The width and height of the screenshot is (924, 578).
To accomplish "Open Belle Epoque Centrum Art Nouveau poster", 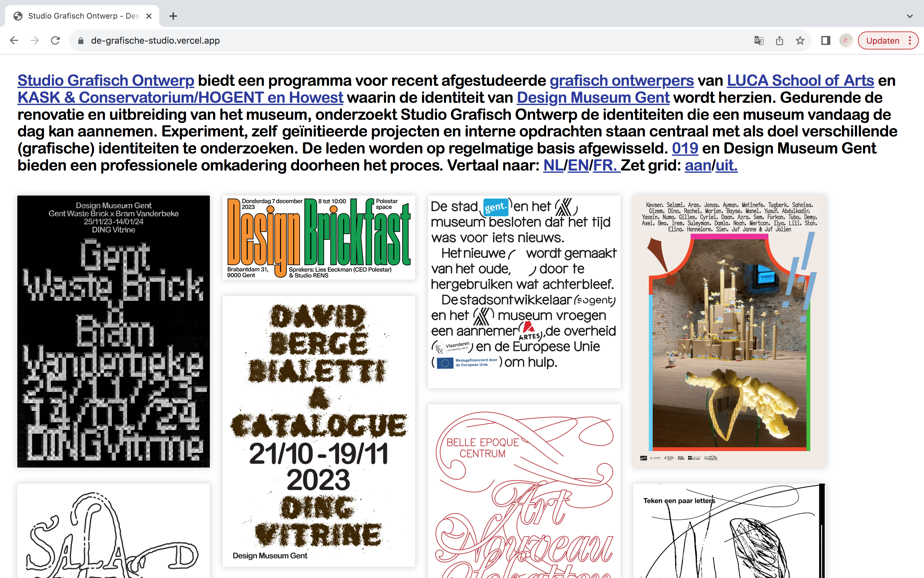I will click(524, 491).
